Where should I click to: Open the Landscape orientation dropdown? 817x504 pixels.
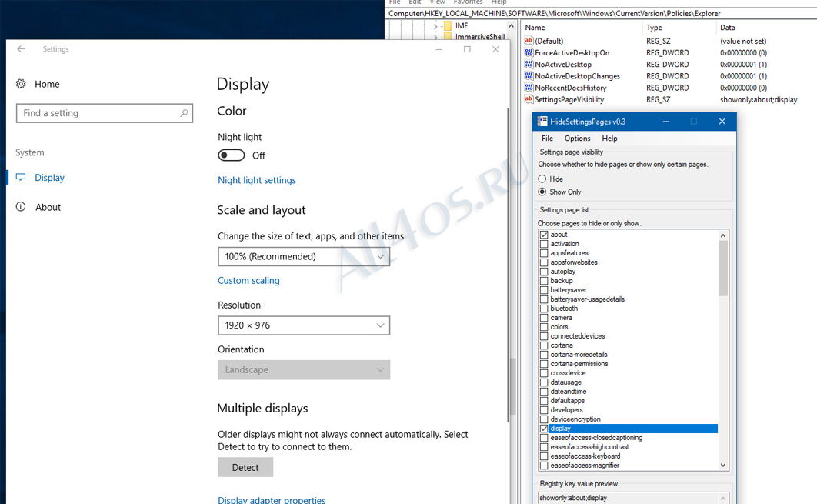[304, 369]
